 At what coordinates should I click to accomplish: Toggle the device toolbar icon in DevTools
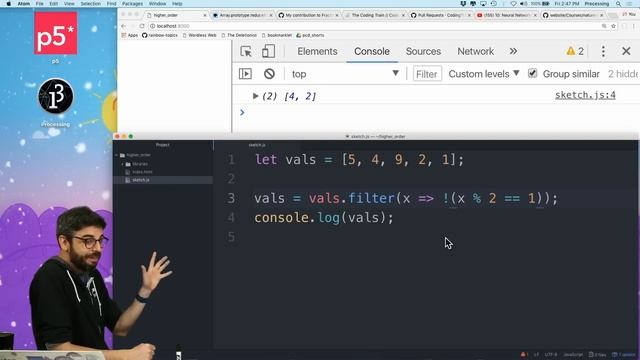coord(268,51)
